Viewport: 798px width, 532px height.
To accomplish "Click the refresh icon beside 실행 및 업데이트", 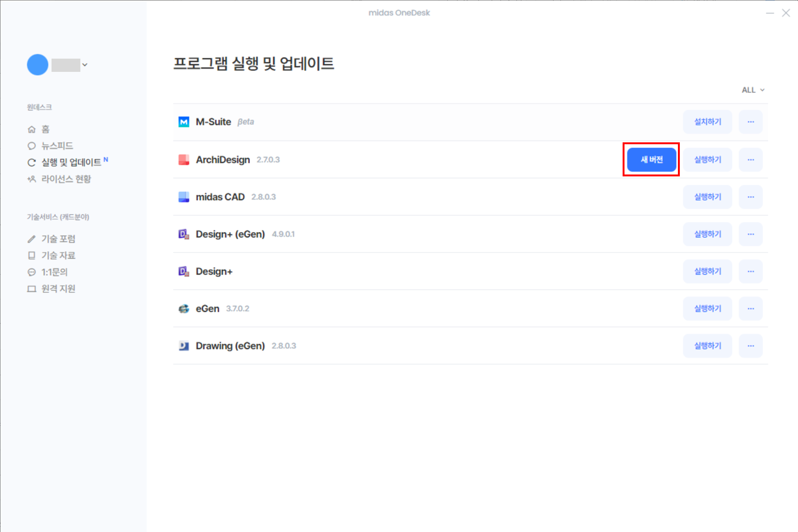I will click(x=32, y=163).
